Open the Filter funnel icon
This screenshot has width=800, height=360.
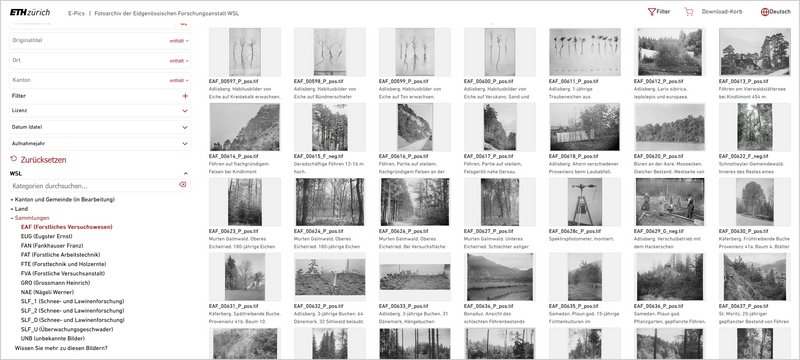click(x=651, y=12)
